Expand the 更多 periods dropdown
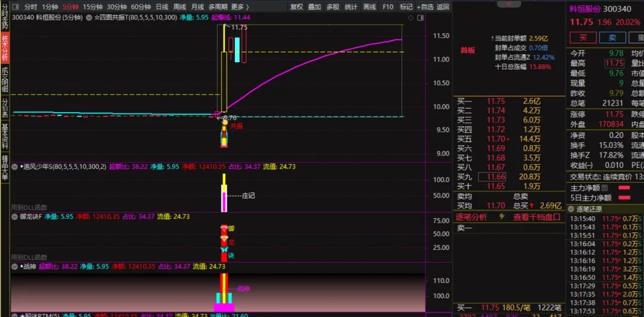This screenshot has width=644, height=317. pos(240,7)
